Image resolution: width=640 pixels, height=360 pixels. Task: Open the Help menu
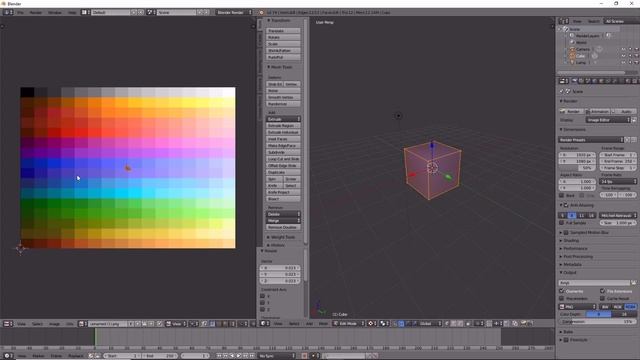click(x=72, y=12)
